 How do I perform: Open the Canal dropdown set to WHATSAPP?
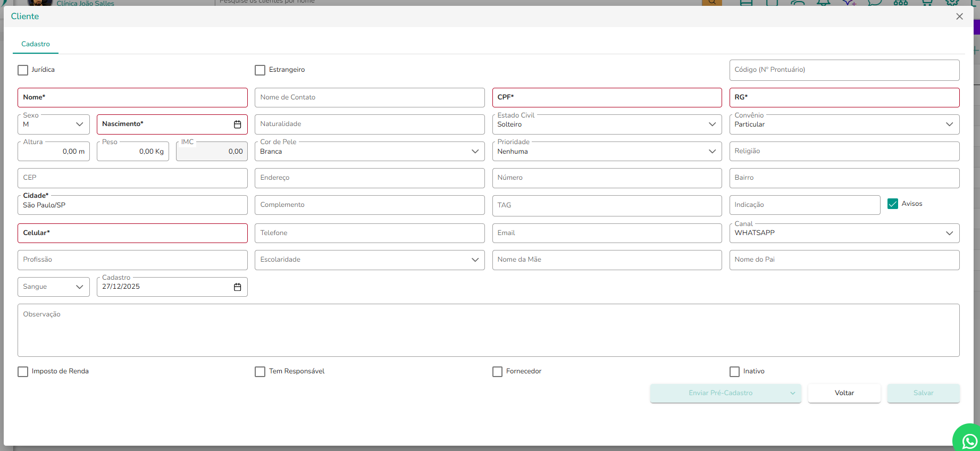(844, 233)
